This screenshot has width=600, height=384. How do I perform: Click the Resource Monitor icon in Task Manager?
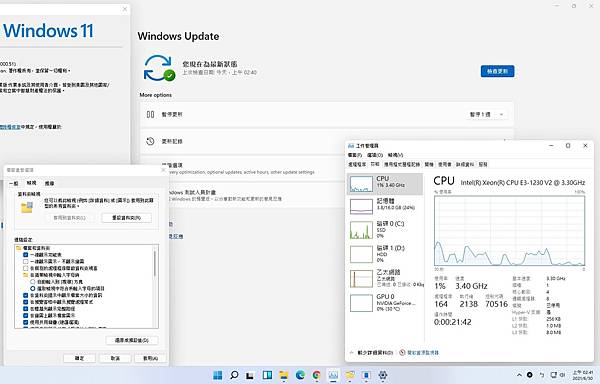click(x=402, y=353)
